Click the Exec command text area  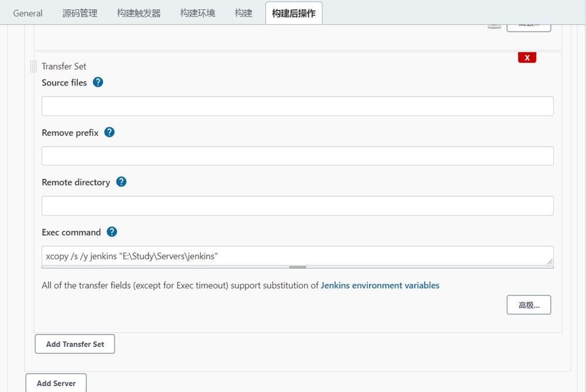point(298,256)
